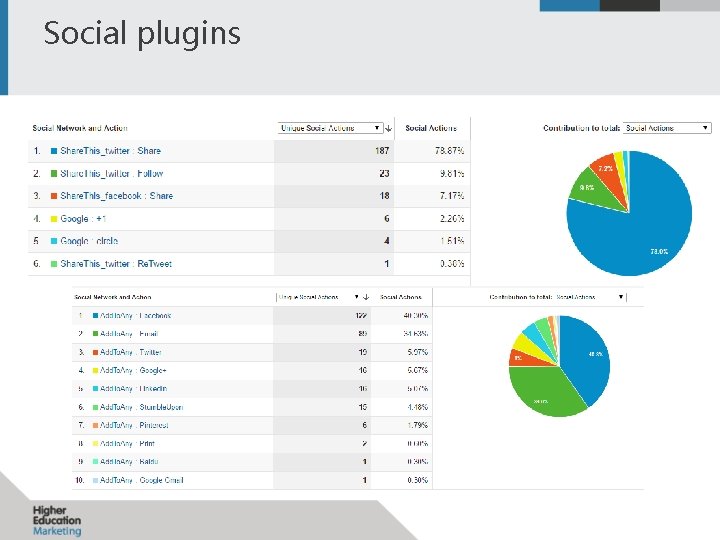Click yellow swatch beside Google : +1

point(54,219)
